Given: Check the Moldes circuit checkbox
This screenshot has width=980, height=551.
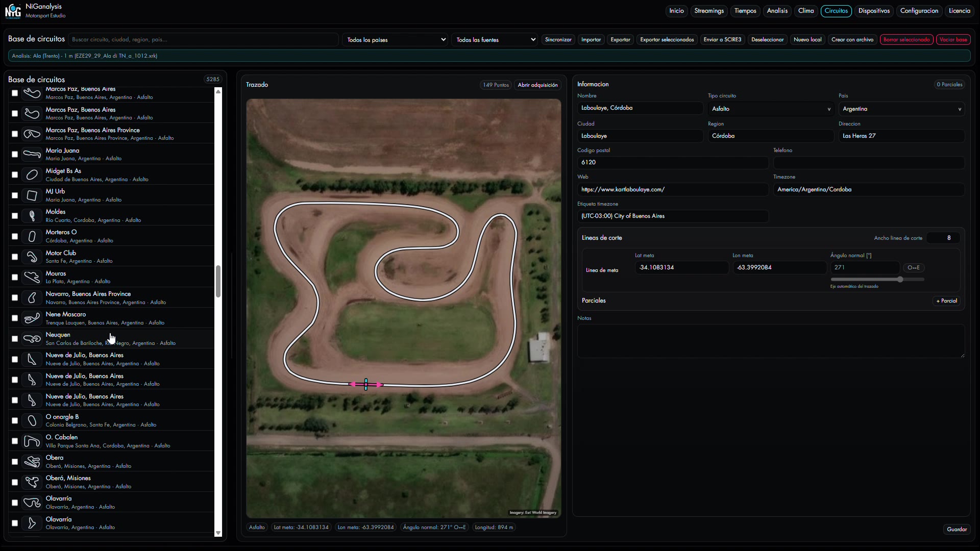Looking at the screenshot, I should click(x=15, y=216).
